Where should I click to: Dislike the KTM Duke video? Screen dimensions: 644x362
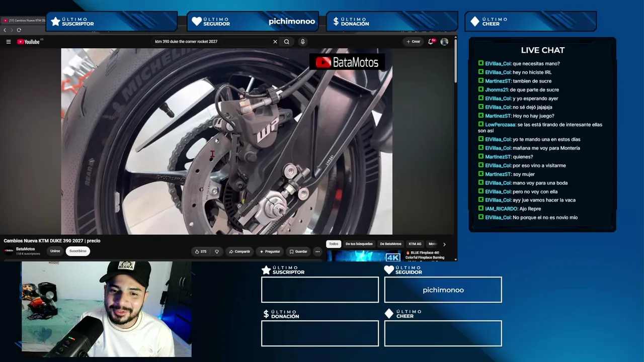[x=217, y=251]
